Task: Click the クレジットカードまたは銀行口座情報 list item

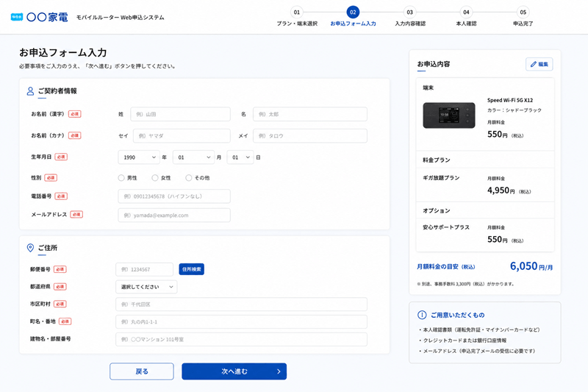Action: (x=465, y=341)
